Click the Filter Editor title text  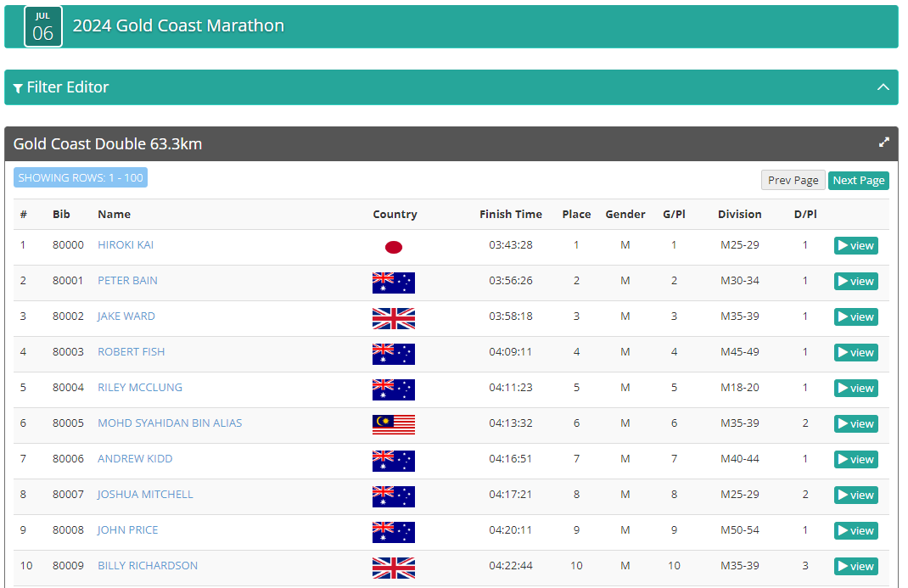(x=68, y=87)
